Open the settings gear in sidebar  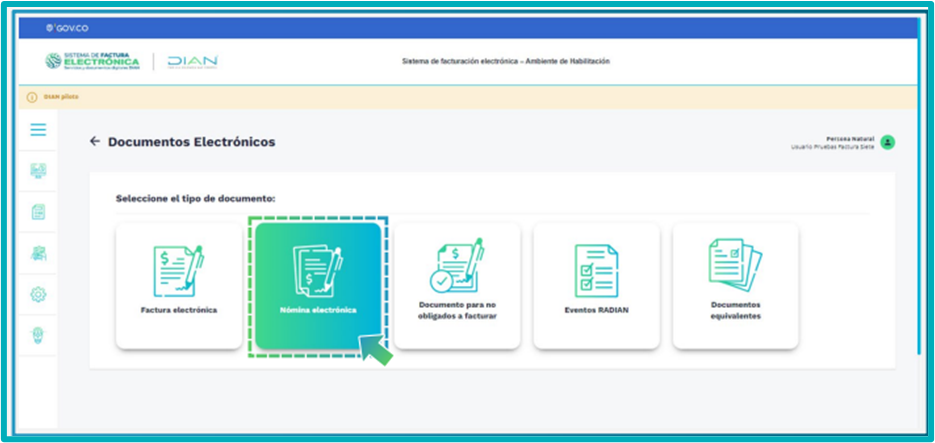(x=38, y=294)
